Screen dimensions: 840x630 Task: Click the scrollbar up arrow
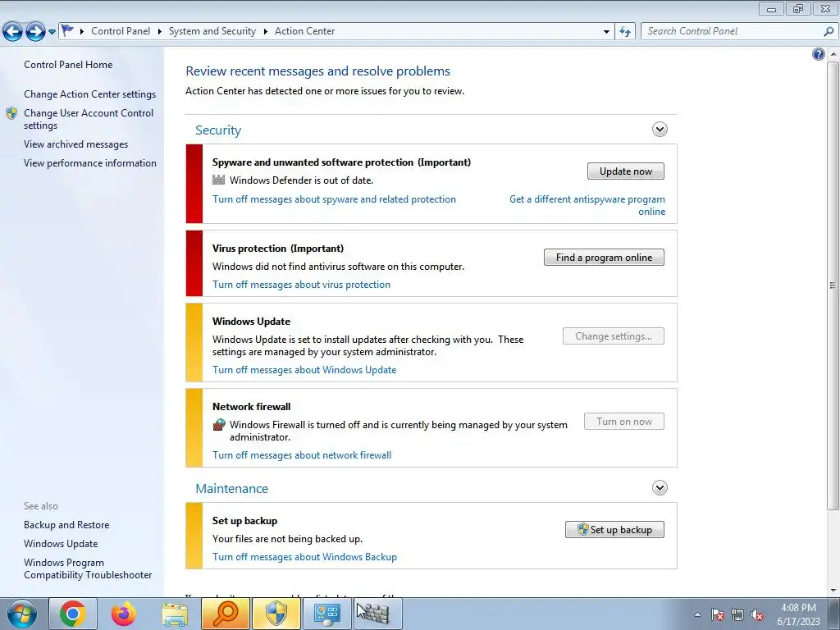tap(833, 54)
